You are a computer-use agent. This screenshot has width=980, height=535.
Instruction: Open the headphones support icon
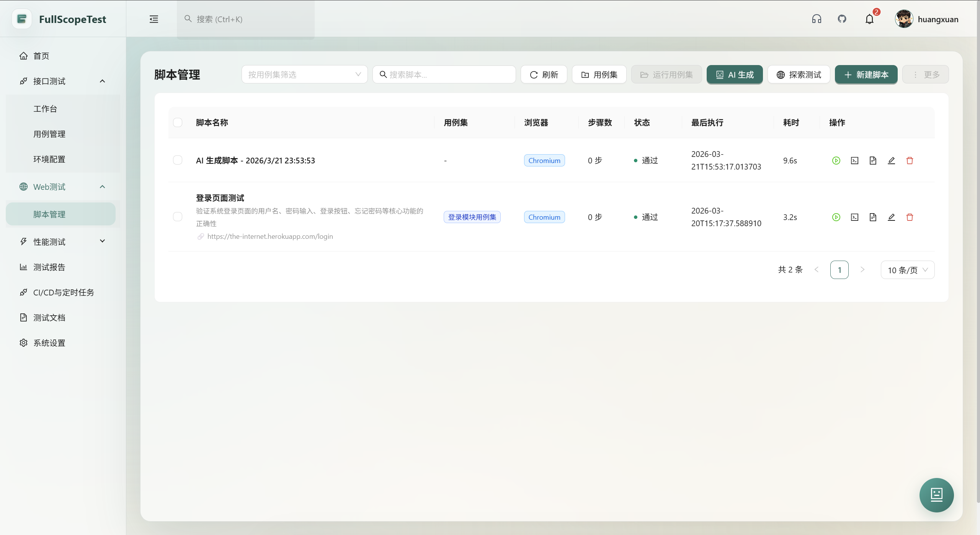pos(817,19)
